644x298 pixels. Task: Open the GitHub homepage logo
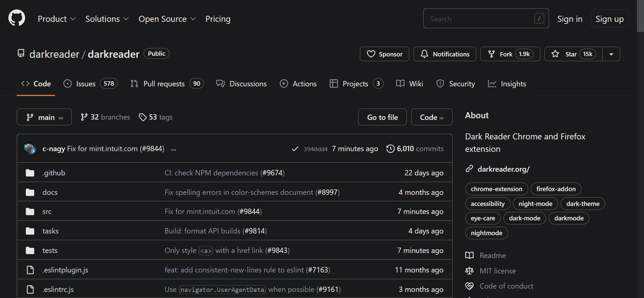point(17,18)
